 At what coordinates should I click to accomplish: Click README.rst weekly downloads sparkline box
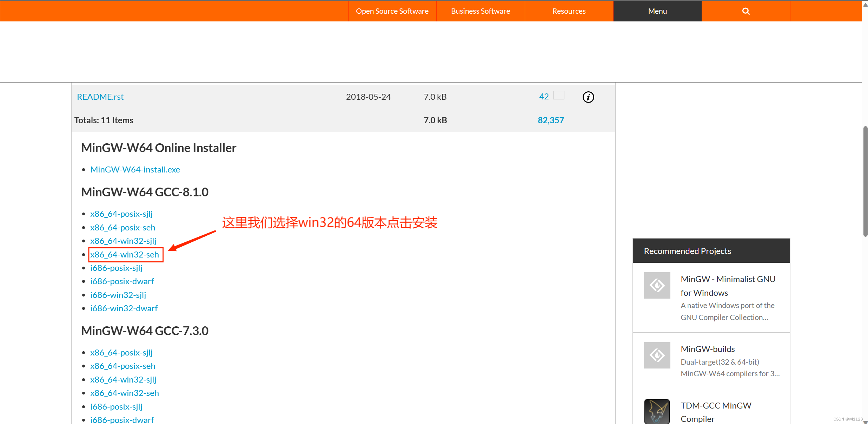pyautogui.click(x=559, y=95)
